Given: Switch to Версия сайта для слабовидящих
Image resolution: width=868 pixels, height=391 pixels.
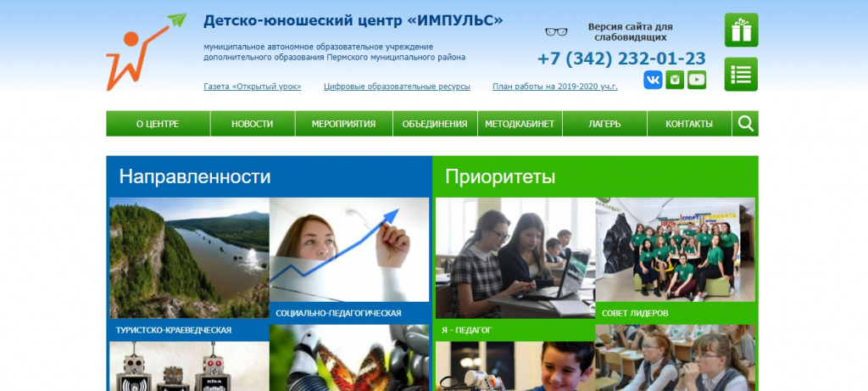Looking at the screenshot, I should pyautogui.click(x=630, y=32).
